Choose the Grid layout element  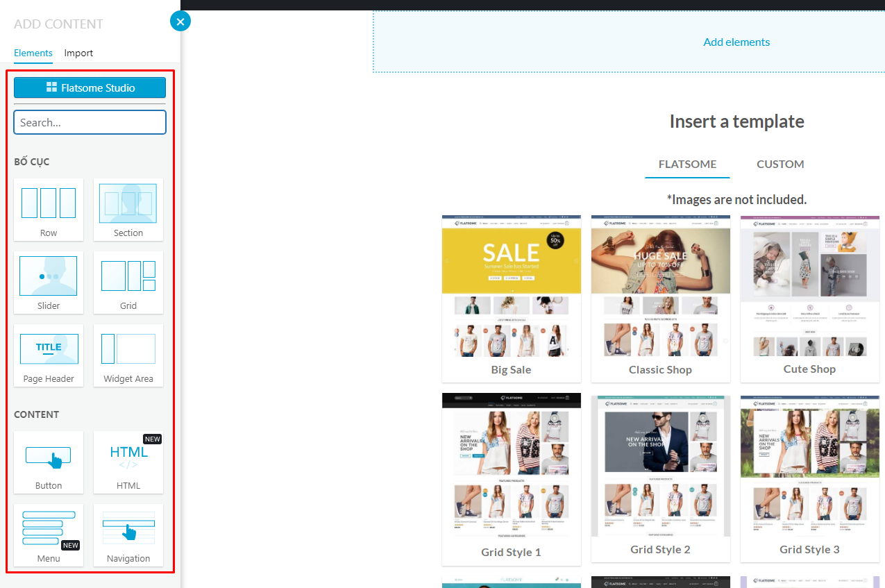(128, 282)
